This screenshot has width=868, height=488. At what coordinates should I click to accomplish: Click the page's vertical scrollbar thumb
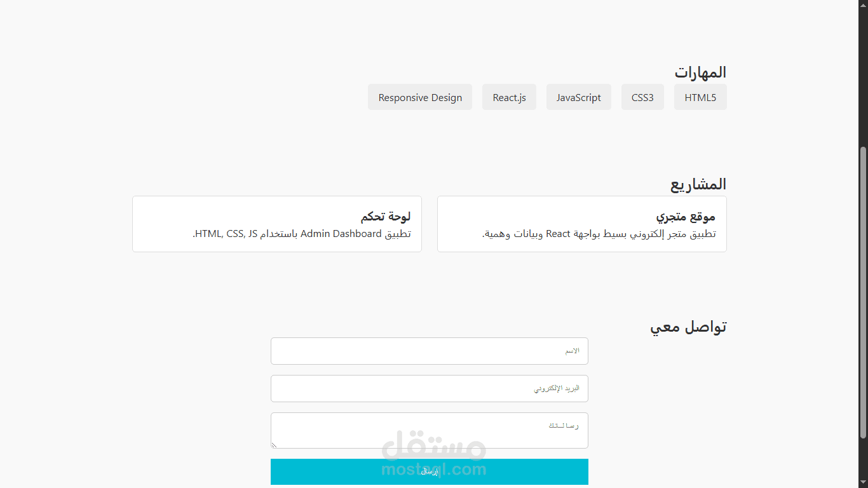(863, 292)
